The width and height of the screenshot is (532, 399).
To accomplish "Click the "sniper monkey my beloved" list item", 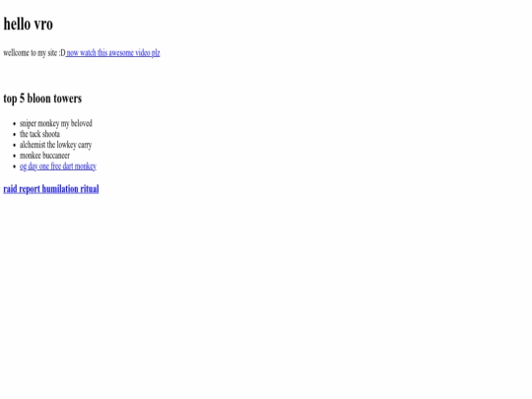I will [x=55, y=123].
